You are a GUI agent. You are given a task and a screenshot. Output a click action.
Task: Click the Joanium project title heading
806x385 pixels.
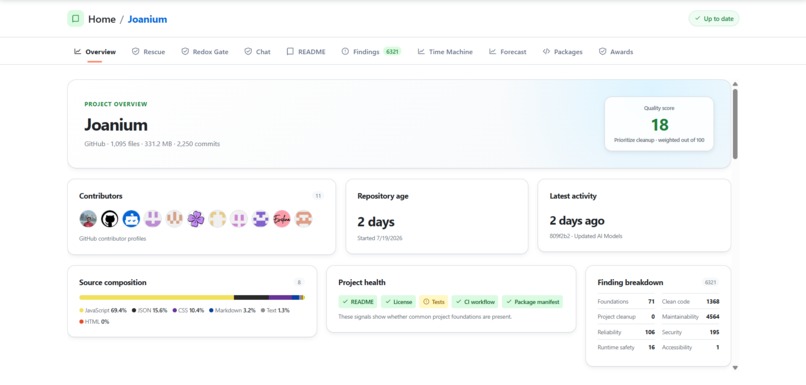[x=116, y=125]
